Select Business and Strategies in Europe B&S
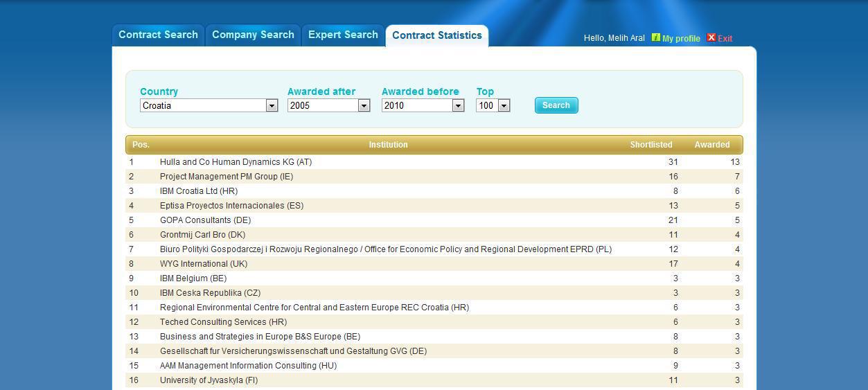This screenshot has width=868, height=390. tap(260, 337)
